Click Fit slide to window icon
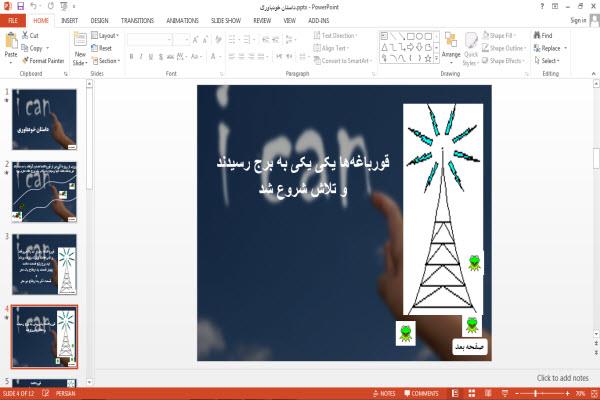The image size is (600, 400). click(x=594, y=393)
